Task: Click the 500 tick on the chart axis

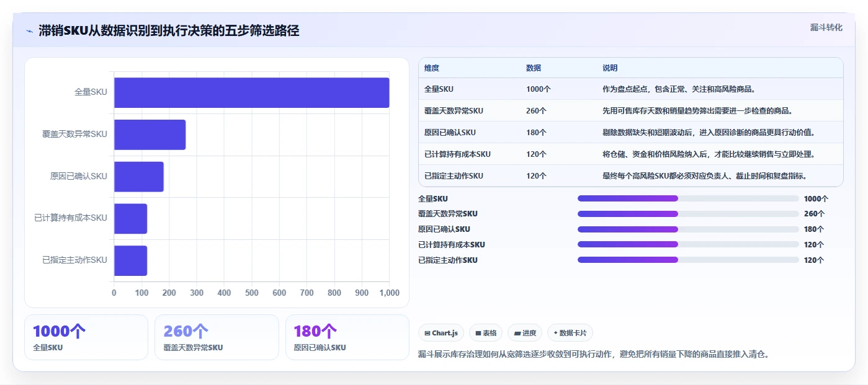Action: tap(252, 293)
